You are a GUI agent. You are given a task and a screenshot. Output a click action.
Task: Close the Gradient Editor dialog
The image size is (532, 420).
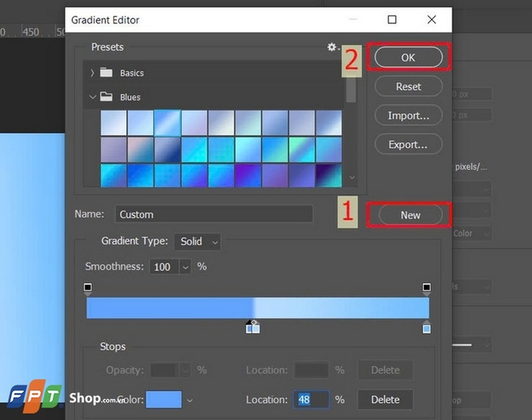(x=432, y=20)
